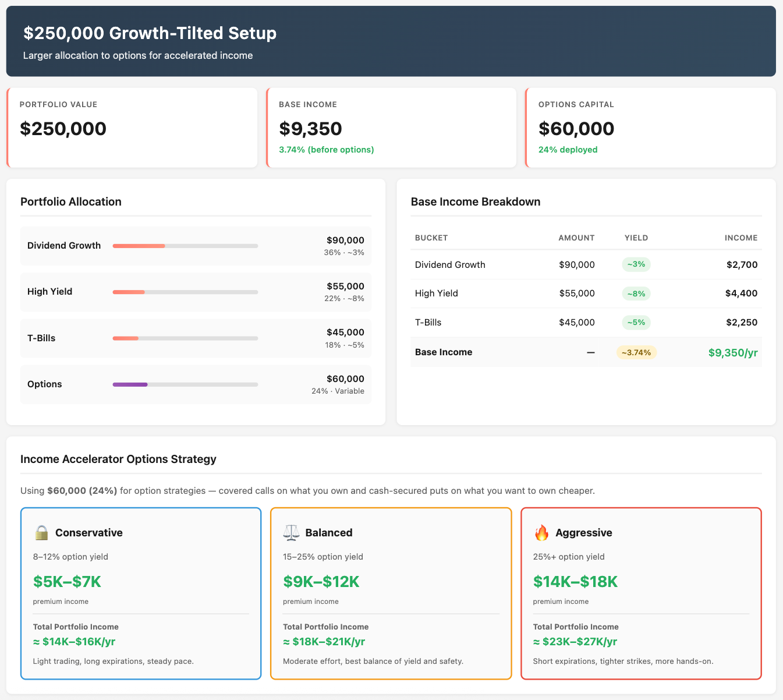Click the $250,000 portfolio value figure

pos(63,129)
